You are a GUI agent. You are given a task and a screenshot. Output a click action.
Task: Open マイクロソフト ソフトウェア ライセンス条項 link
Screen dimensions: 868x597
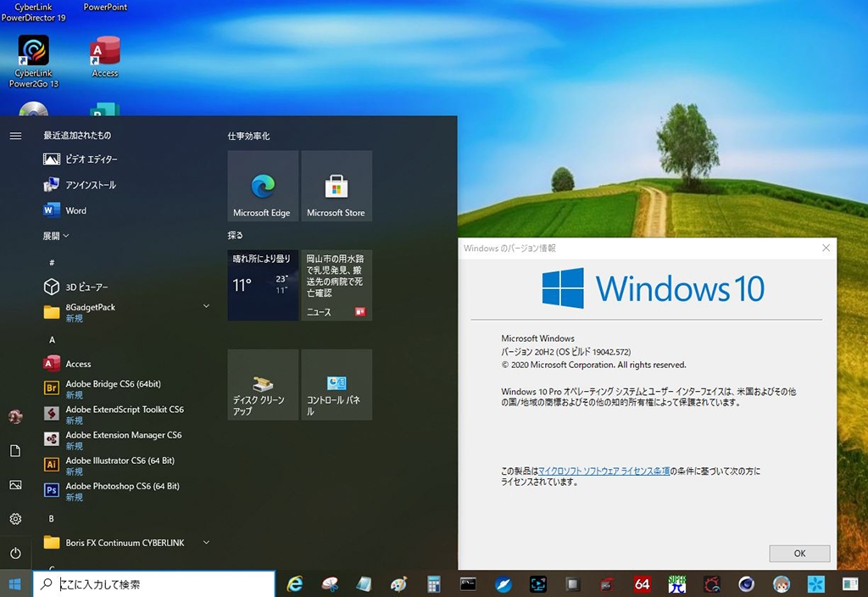(604, 471)
